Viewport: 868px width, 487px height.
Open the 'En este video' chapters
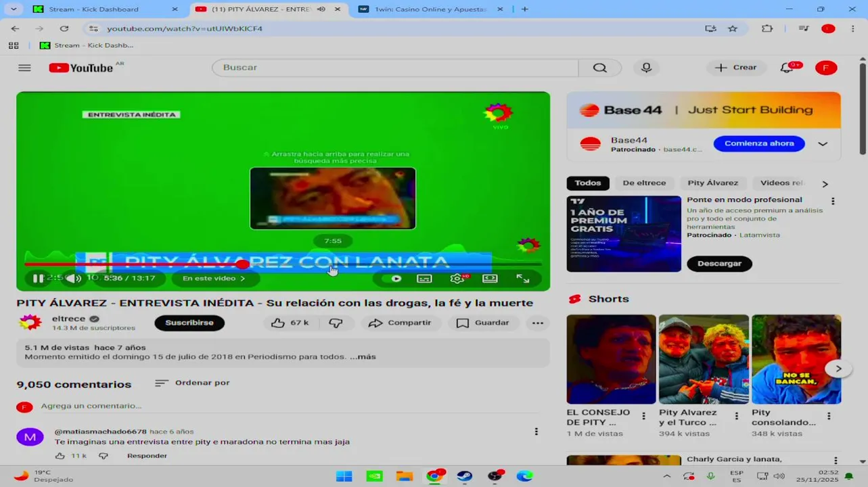click(214, 278)
